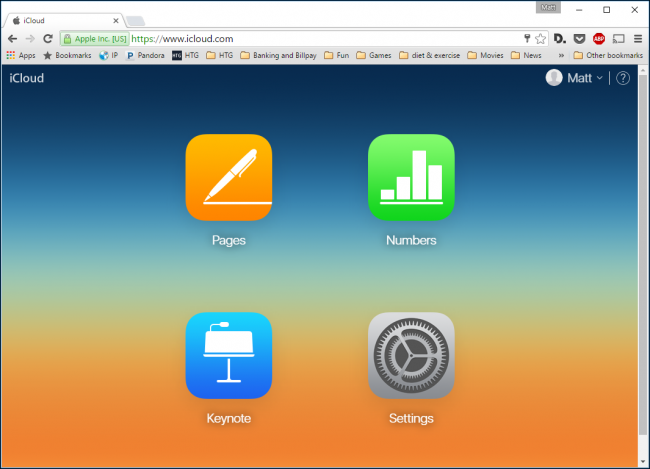
Task: Click the Keynote label text
Action: (229, 418)
